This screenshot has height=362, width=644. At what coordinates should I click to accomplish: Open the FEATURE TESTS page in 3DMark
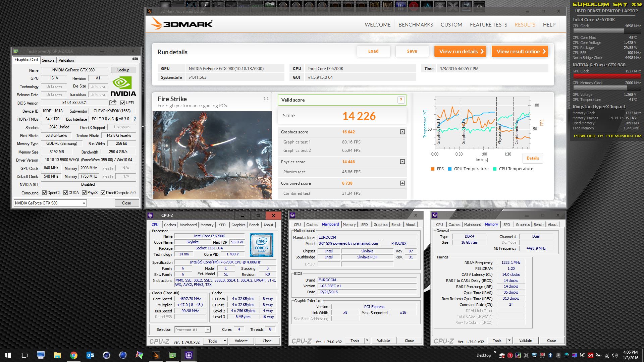pyautogui.click(x=488, y=24)
